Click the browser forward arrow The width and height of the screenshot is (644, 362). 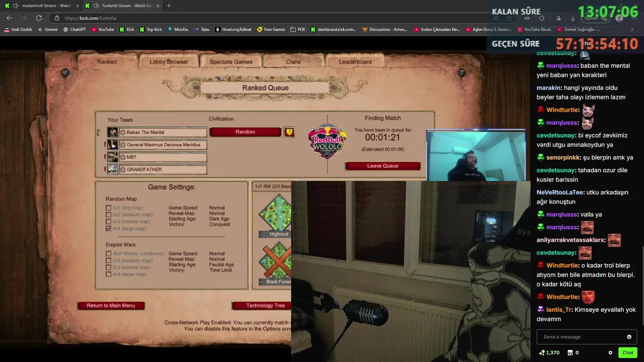click(24, 18)
